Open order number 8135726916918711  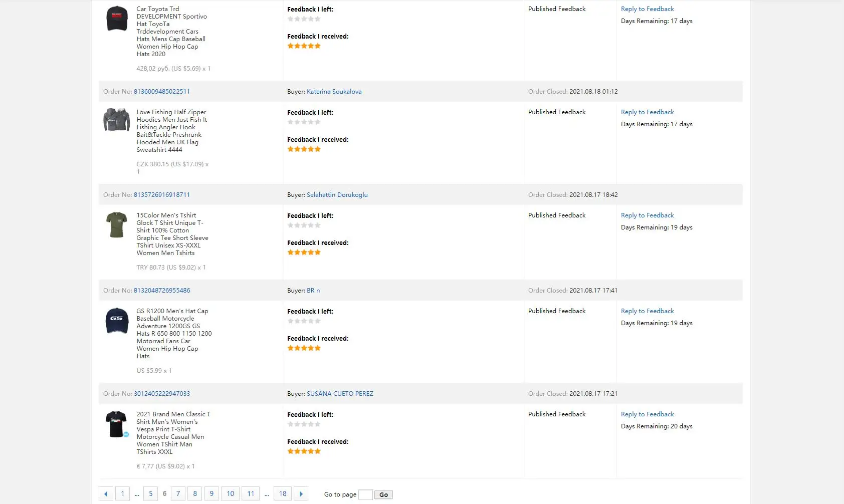pos(162,195)
